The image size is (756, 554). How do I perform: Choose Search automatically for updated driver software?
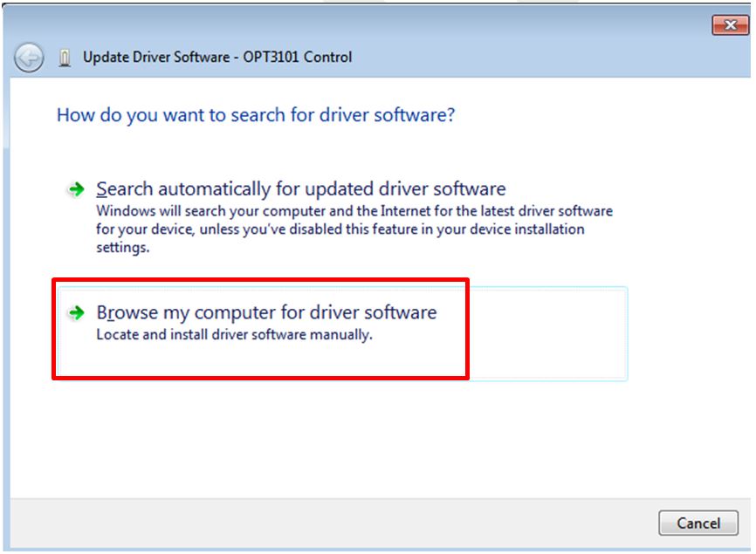pyautogui.click(x=301, y=188)
